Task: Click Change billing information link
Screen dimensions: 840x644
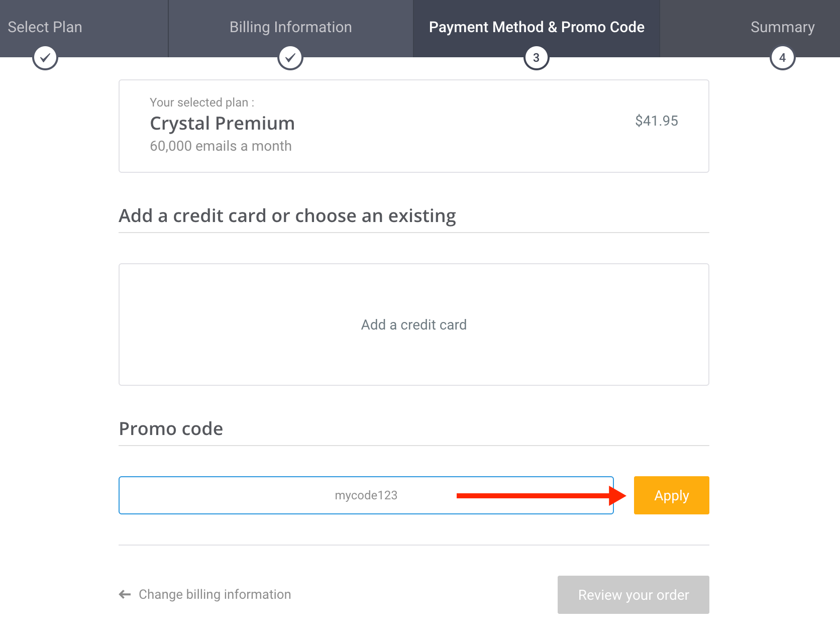Action: coord(215,594)
